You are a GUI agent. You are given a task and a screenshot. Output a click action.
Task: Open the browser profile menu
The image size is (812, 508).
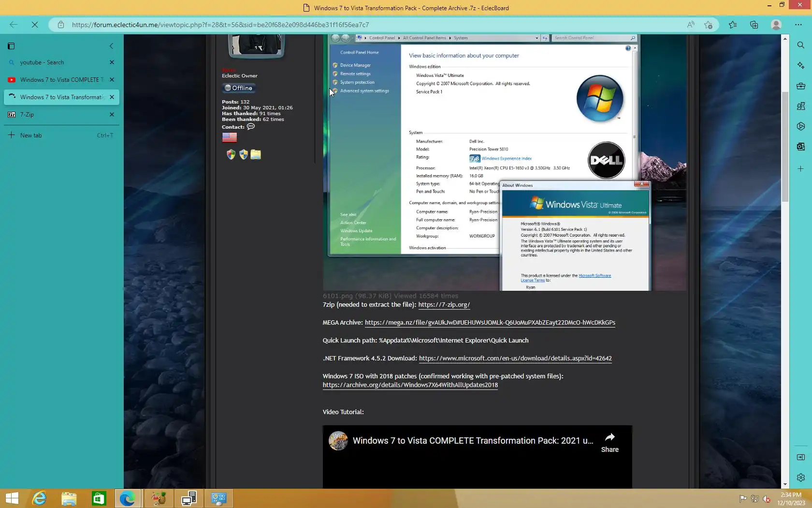[776, 25]
